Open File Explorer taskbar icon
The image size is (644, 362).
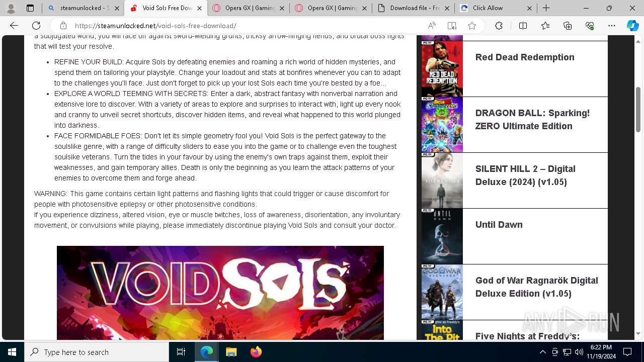(231, 352)
